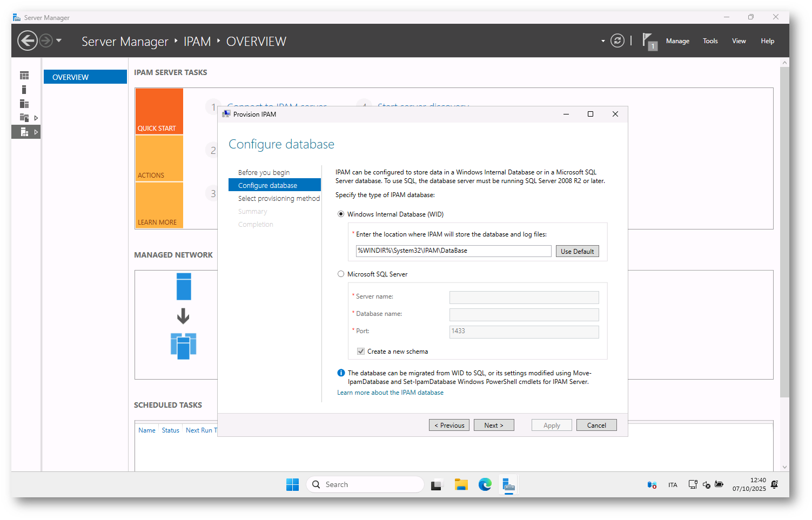Click the database location path field
Image resolution: width=812 pixels, height=520 pixels.
(453, 251)
